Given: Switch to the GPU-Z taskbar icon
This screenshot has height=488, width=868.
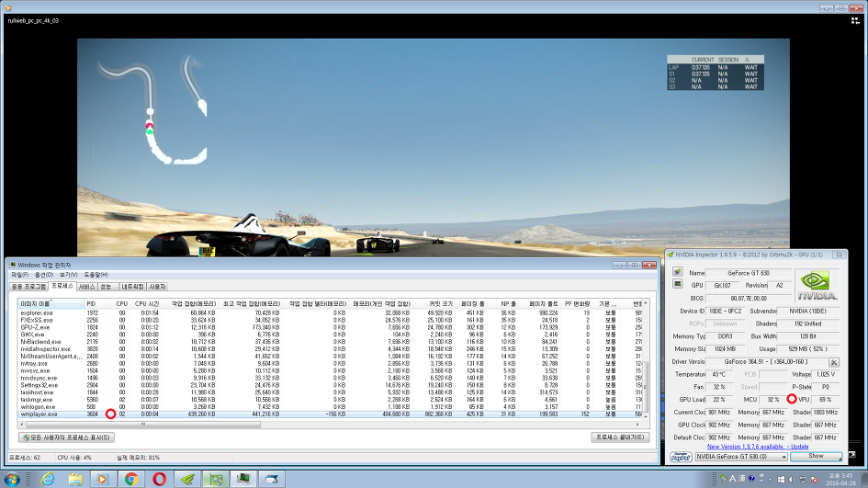Looking at the screenshot, I should (216, 479).
